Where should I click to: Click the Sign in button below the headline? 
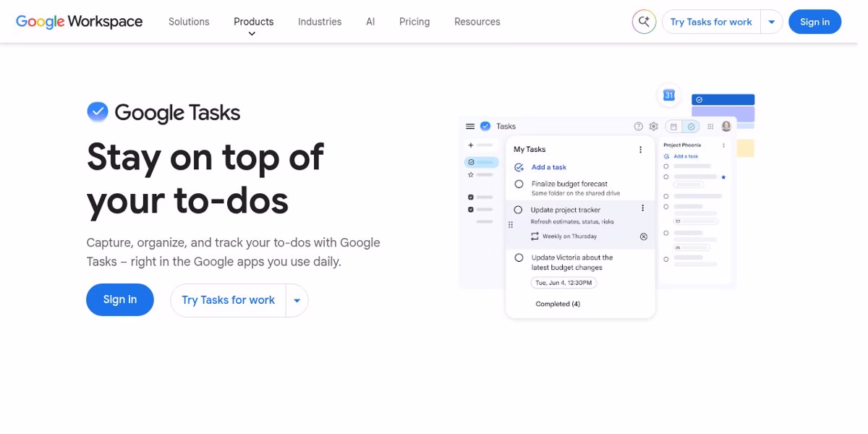[120, 299]
